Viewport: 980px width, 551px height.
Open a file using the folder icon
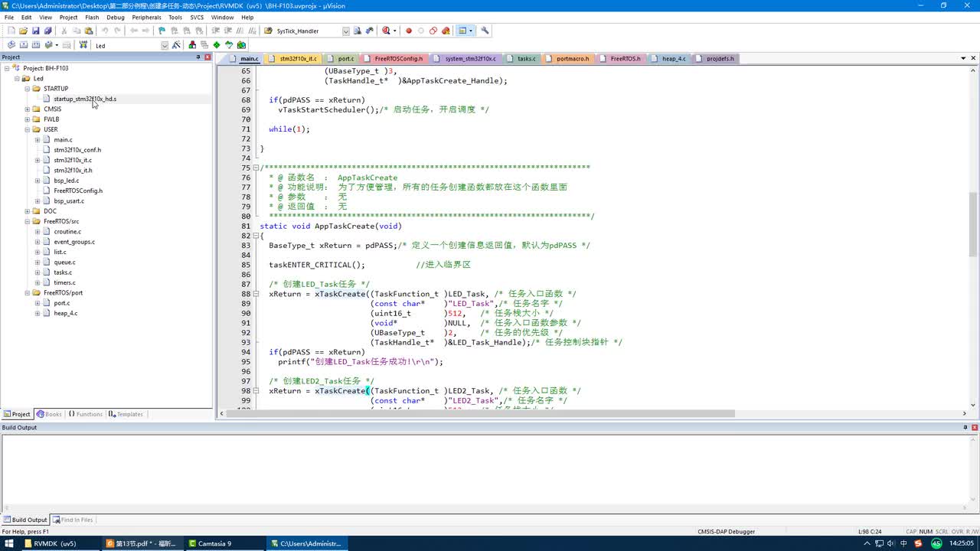23,31
